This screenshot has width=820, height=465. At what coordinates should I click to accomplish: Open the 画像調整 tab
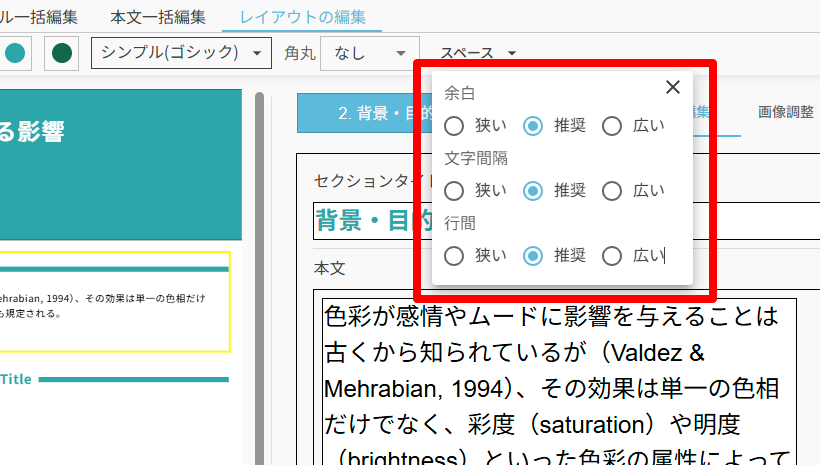(785, 112)
